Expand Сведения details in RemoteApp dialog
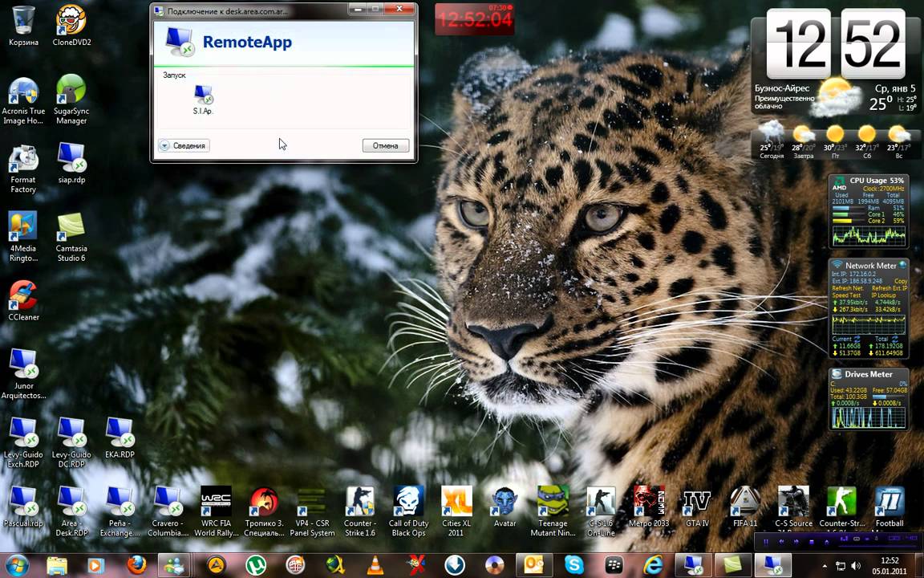Viewport: 924px width, 578px height. pyautogui.click(x=184, y=145)
